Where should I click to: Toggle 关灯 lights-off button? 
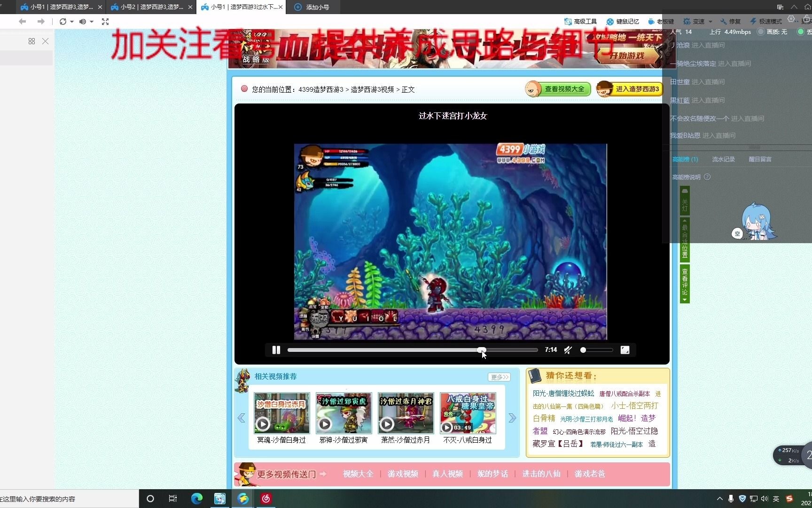[x=685, y=201]
